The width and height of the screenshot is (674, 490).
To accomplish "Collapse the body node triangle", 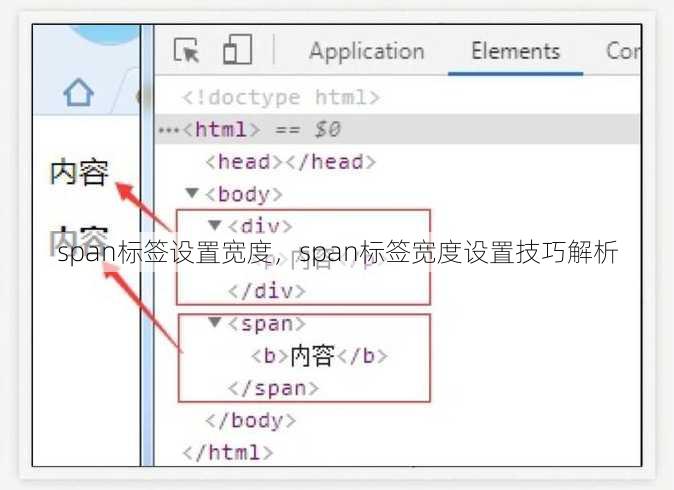I will pyautogui.click(x=192, y=193).
